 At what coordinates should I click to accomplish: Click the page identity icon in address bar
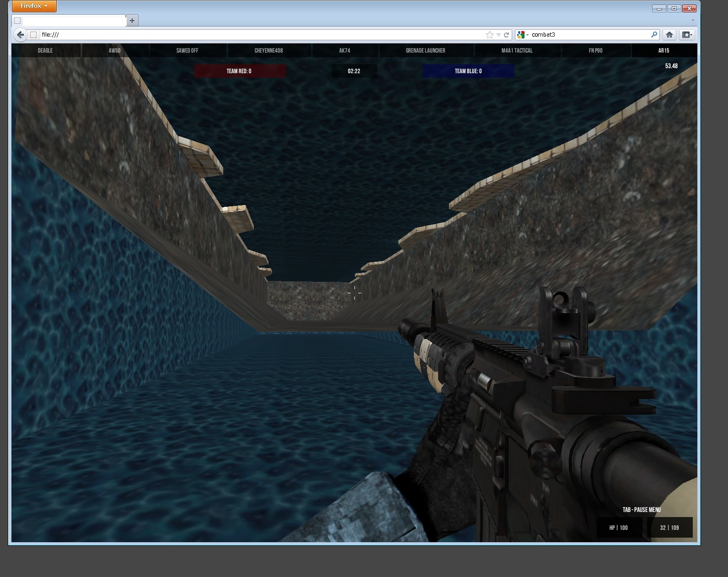33,35
